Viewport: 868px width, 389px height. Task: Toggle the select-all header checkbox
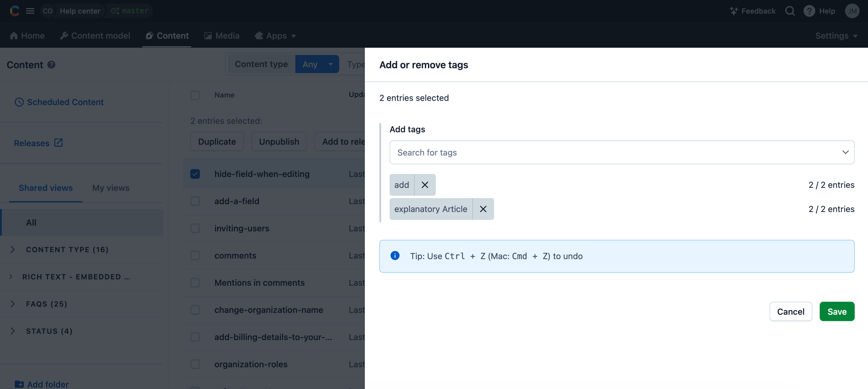[195, 95]
